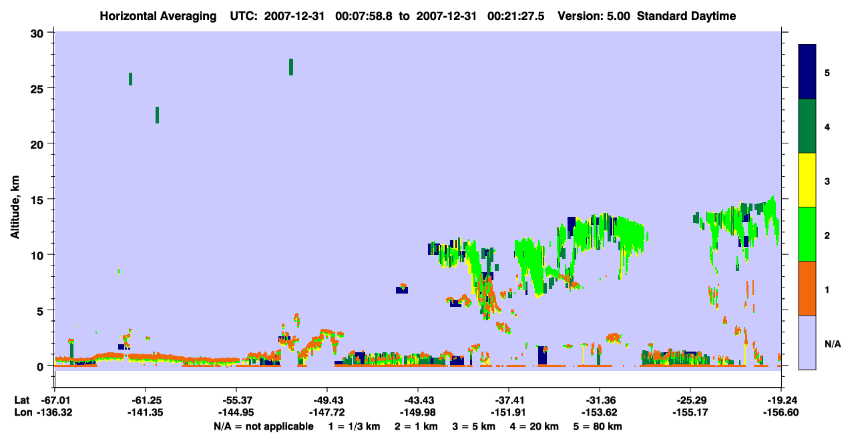Click the green feature near 22.5 km altitude
The height and width of the screenshot is (445, 868).
(157, 115)
